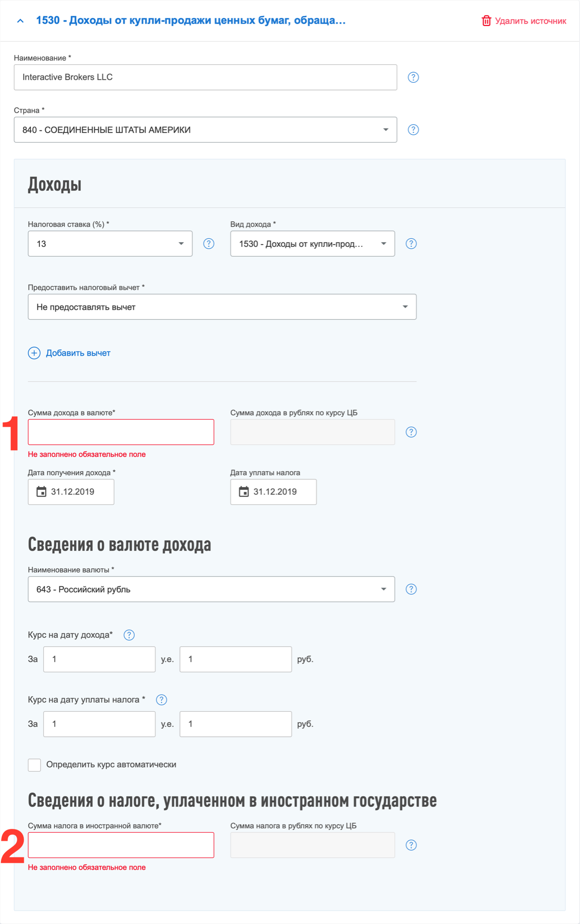
Task: Open Наименование валюты currency dropdown
Action: pos(211,590)
